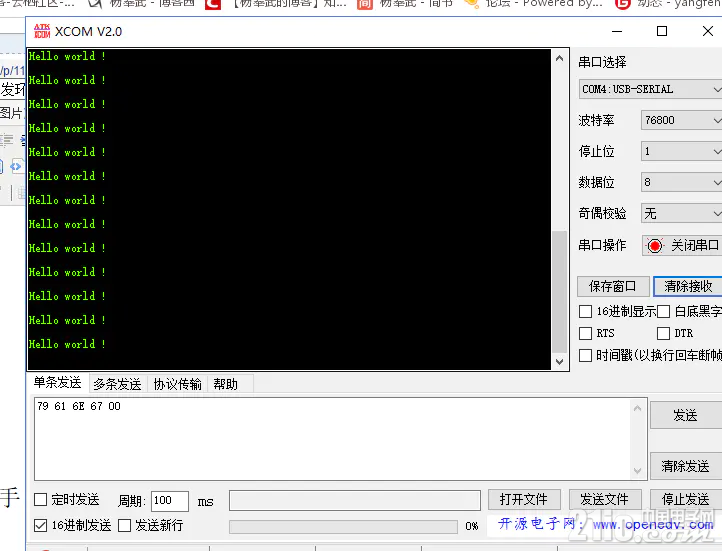The width and height of the screenshot is (722, 551).
Task: Minimize the XCOM V2.0 window
Action: point(617,31)
